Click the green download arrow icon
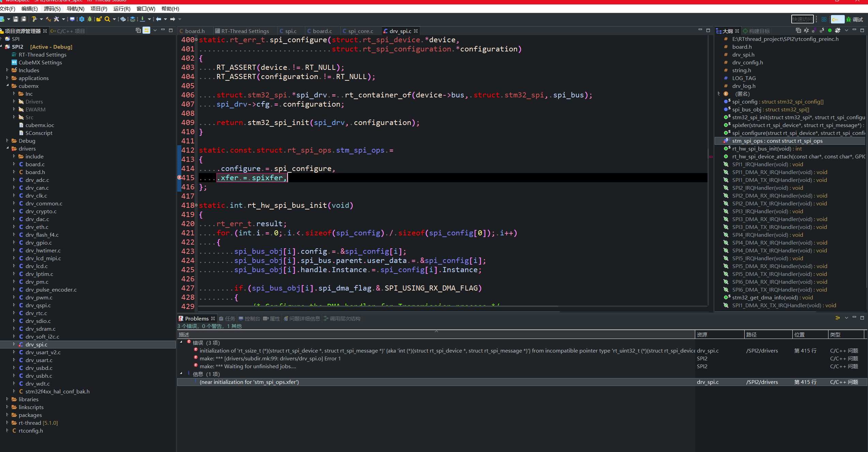868x452 pixels. click(142, 19)
